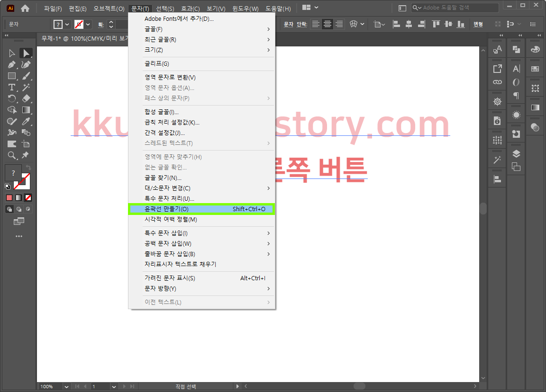
Task: Set fill mode to None
Action: point(28,198)
